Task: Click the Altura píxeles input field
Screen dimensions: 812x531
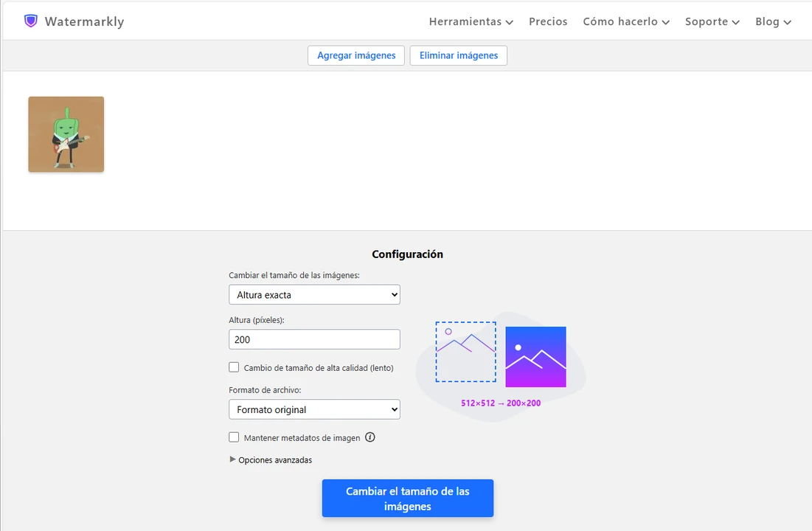Action: pyautogui.click(x=314, y=339)
